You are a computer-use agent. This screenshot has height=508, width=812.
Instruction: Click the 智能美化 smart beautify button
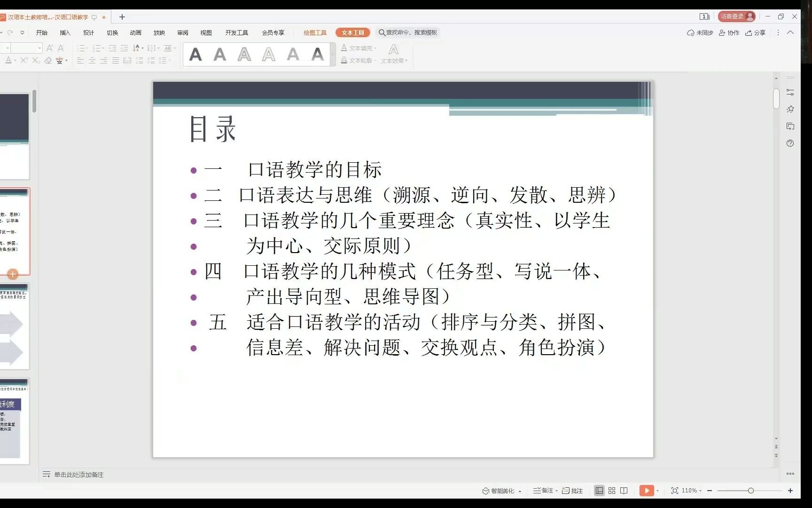[x=502, y=491]
